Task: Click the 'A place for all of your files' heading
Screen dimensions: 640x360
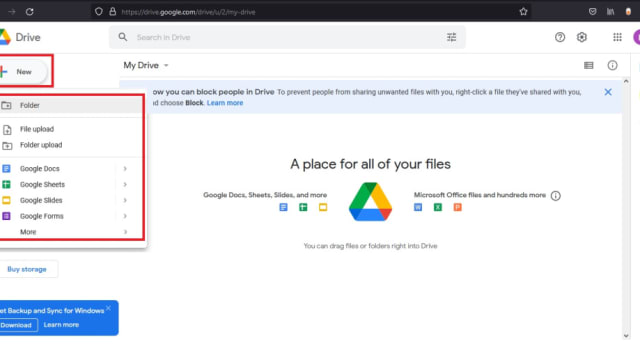Action: (x=370, y=164)
